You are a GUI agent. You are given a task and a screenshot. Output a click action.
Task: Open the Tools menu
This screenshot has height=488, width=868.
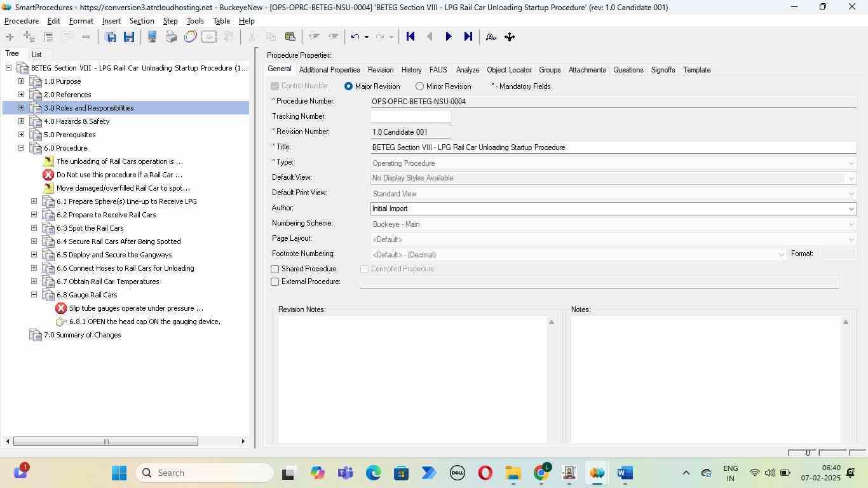click(195, 21)
